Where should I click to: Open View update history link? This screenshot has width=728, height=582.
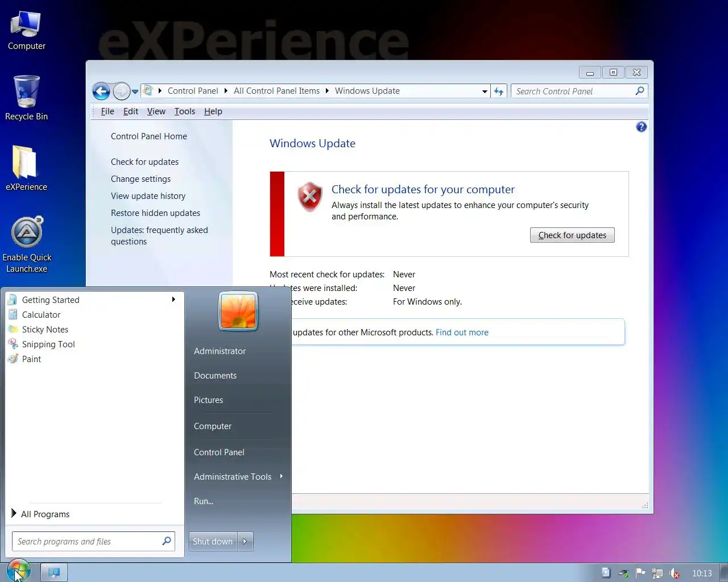pos(148,196)
